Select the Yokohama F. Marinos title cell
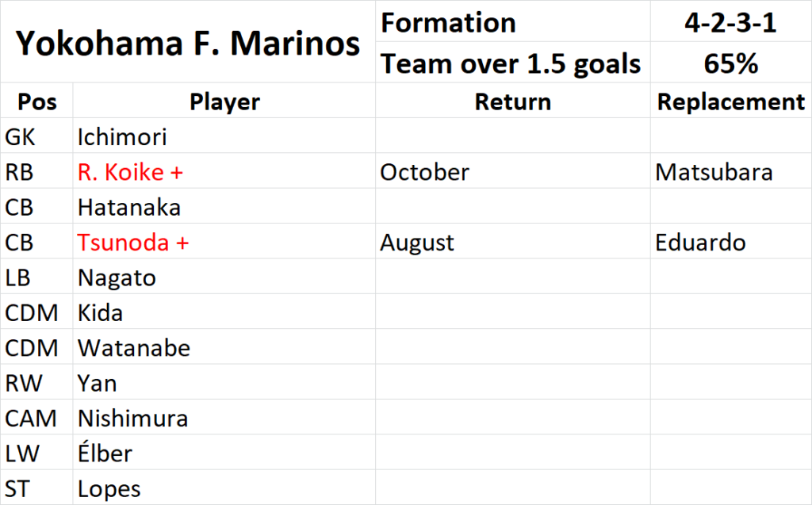The width and height of the screenshot is (812, 505). pos(187,42)
